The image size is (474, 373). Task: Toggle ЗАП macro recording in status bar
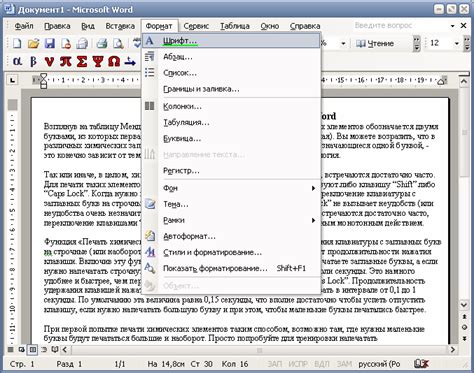click(275, 364)
